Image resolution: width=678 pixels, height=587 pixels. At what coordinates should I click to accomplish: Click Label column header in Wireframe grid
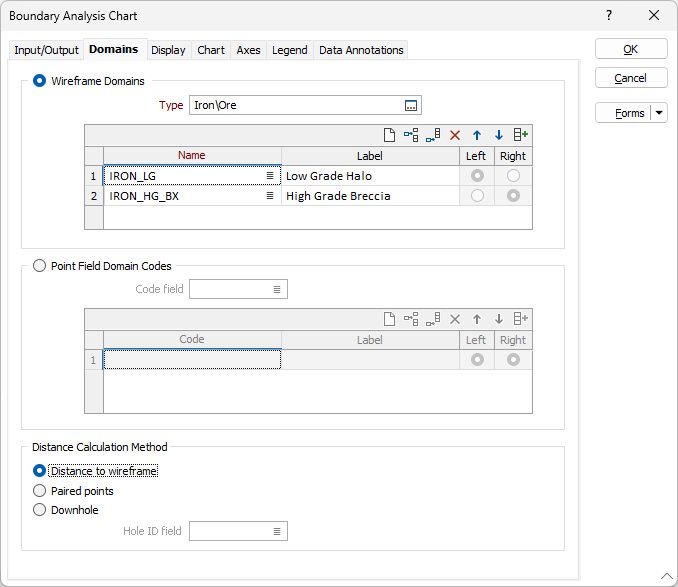click(x=370, y=156)
